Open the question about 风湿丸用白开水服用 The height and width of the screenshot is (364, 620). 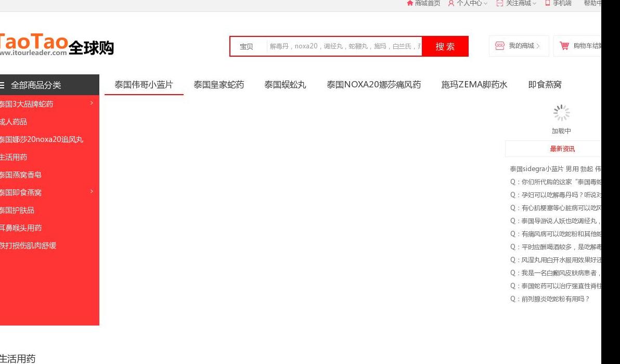(556, 260)
